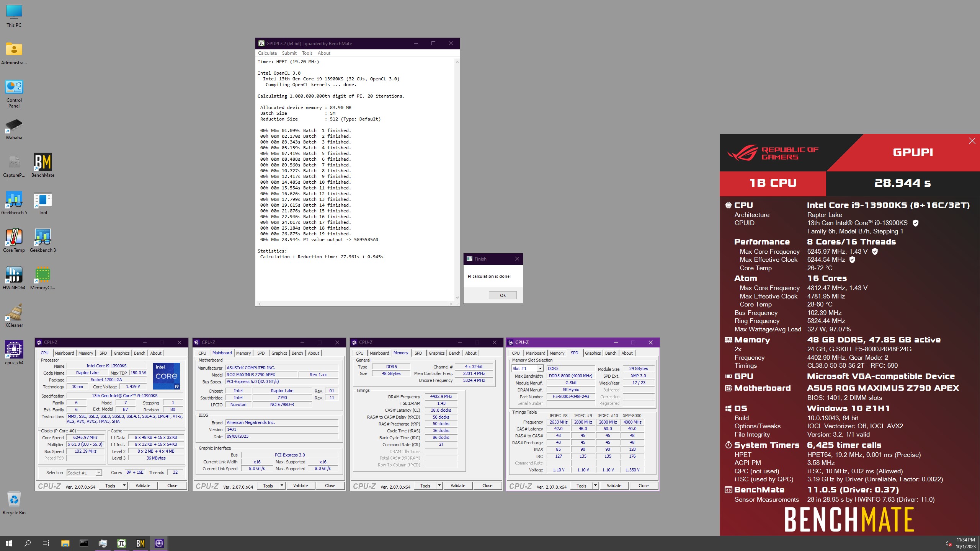Open Tools dropdown arrow in SPD CPU-Z
Image resolution: width=980 pixels, height=551 pixels.
coord(595,486)
